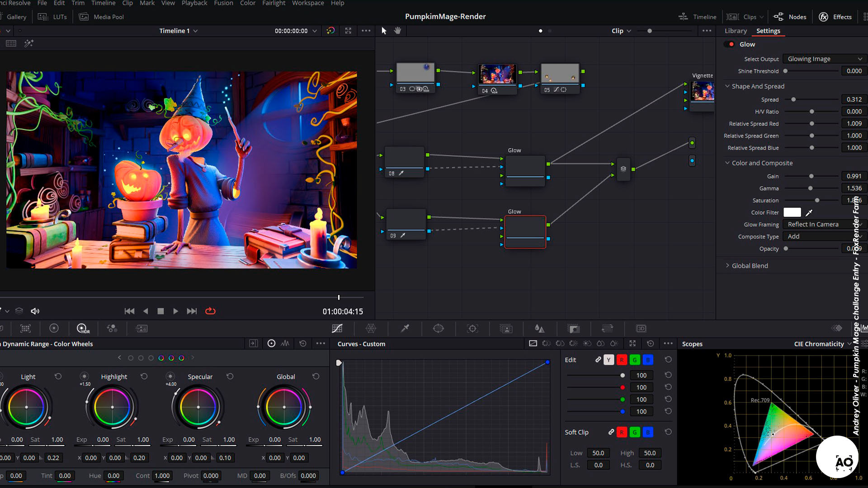Open the Sizing palette icon

point(608,328)
